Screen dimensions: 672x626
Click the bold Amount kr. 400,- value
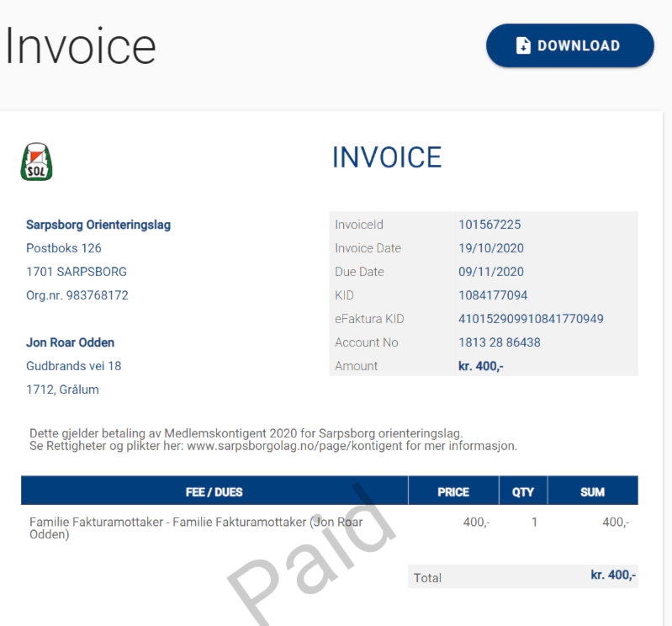tap(480, 366)
